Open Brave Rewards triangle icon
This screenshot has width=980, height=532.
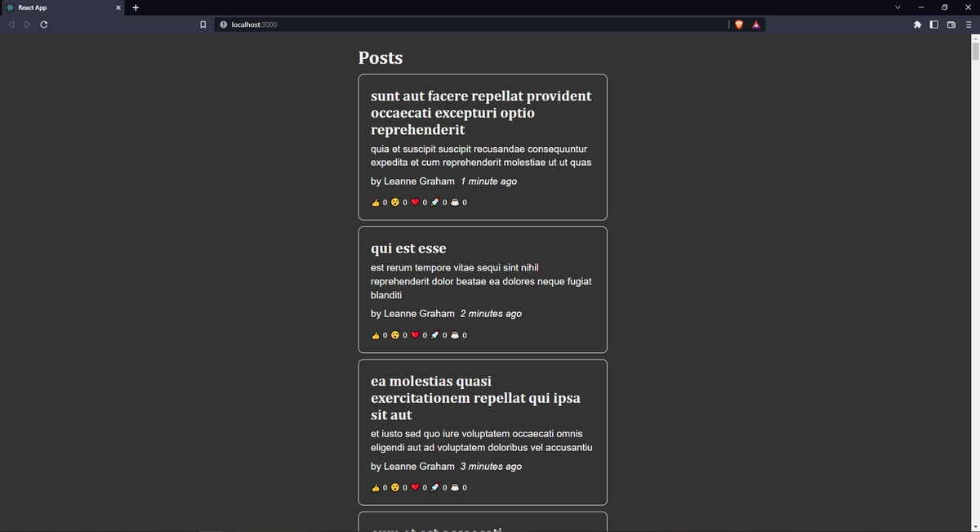pyautogui.click(x=756, y=25)
